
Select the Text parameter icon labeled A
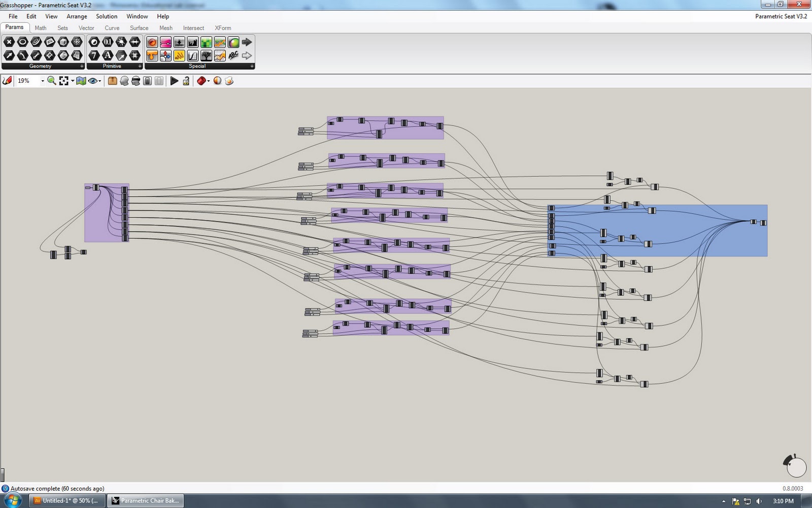point(108,56)
